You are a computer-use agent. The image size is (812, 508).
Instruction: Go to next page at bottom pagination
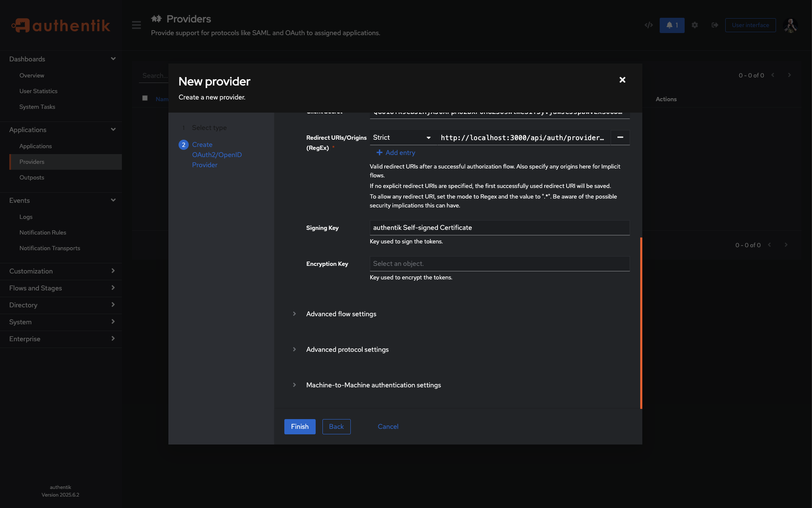point(786,245)
